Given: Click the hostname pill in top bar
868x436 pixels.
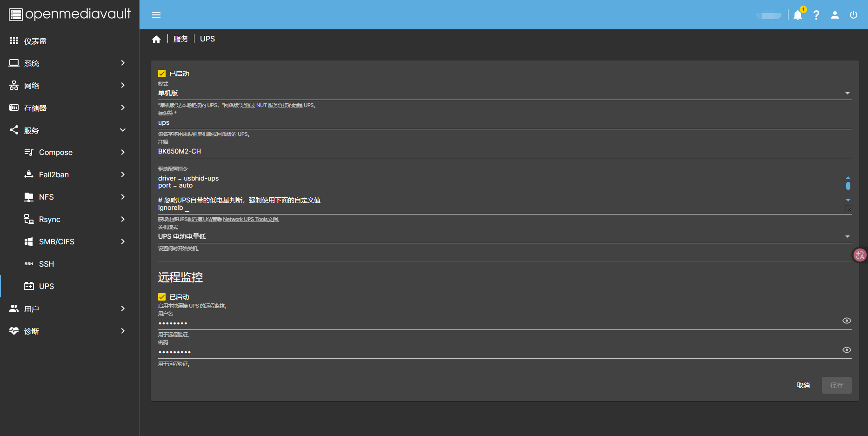Looking at the screenshot, I should [x=769, y=15].
